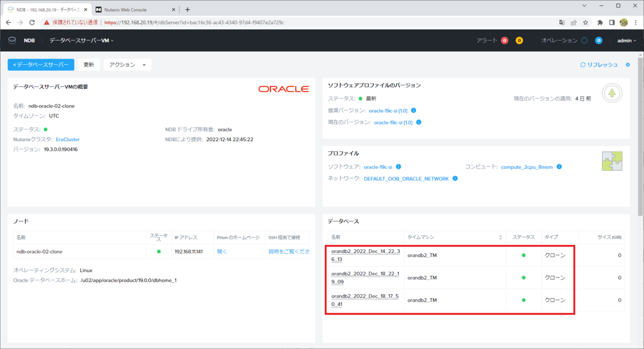
Task: Close the NDB browser tab
Action: (85, 10)
